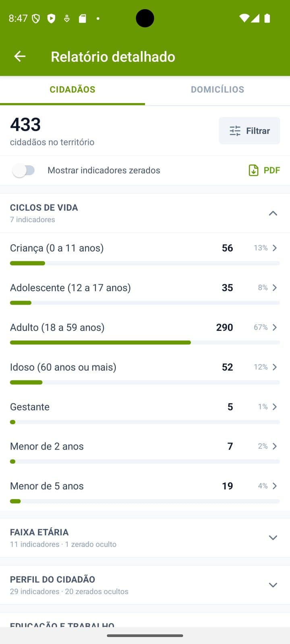Download the report via PDF icon
The image size is (290, 644).
[253, 170]
